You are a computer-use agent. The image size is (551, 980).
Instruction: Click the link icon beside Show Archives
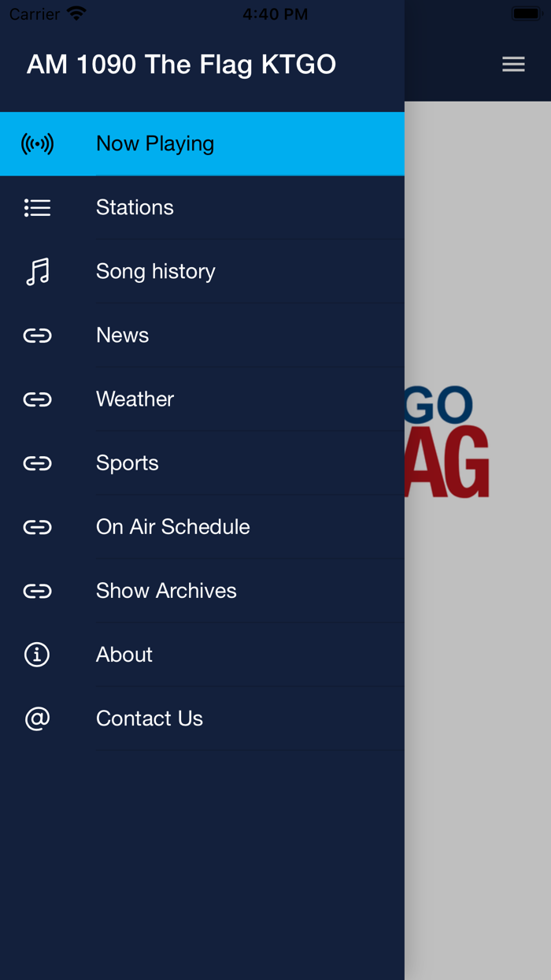pos(37,590)
